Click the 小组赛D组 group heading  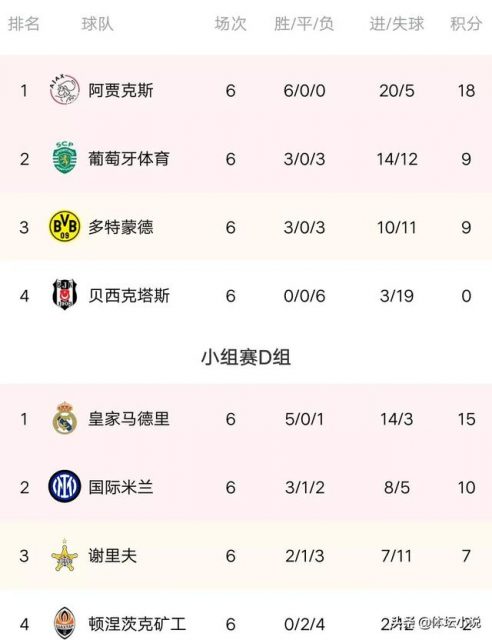(x=246, y=357)
